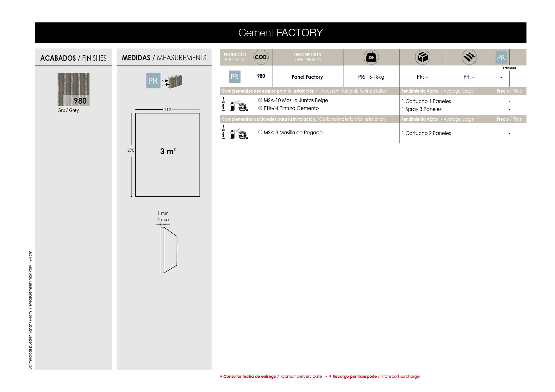Click the COD. circle icon
This screenshot has width=555, height=392.
click(261, 57)
